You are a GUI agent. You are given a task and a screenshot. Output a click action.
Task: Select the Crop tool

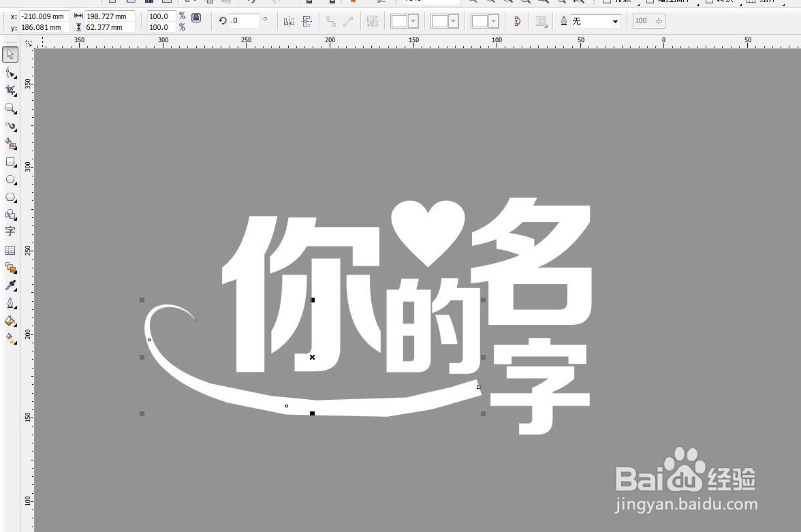(10, 91)
